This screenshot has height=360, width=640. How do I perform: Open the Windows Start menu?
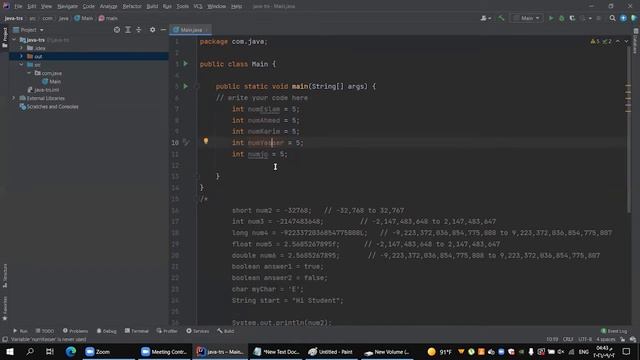9,351
